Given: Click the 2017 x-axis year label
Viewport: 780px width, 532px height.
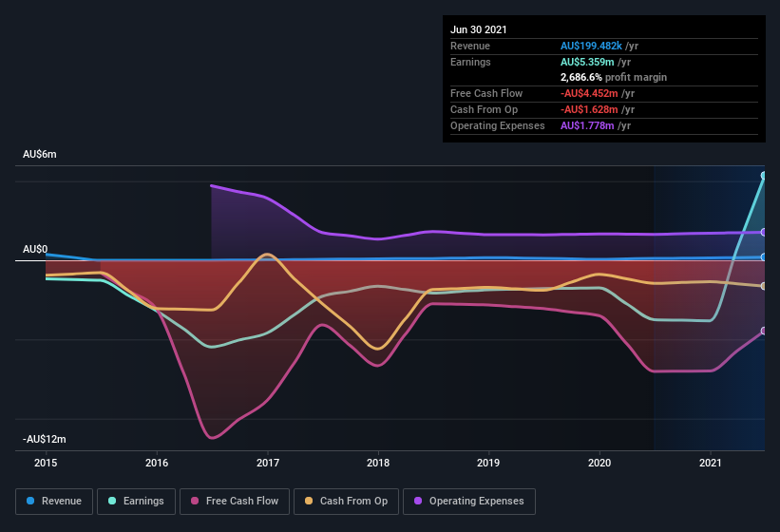Looking at the screenshot, I should tap(268, 463).
